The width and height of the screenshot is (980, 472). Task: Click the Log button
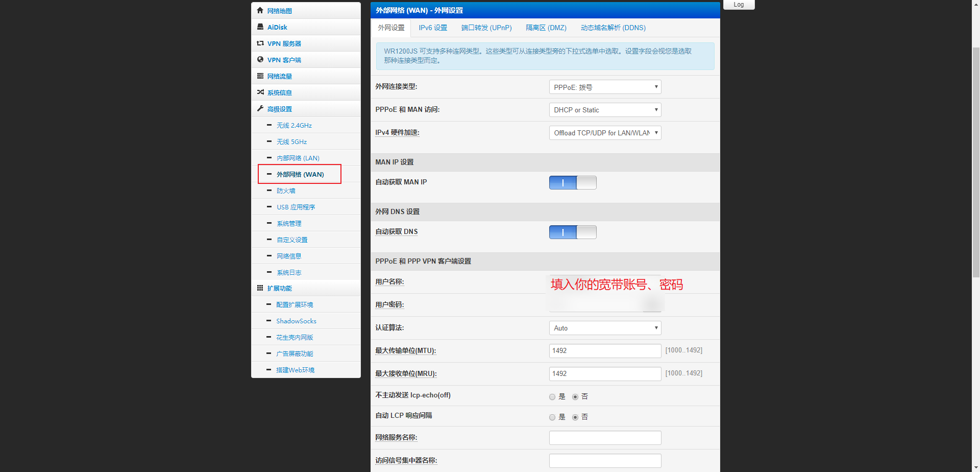(739, 4)
